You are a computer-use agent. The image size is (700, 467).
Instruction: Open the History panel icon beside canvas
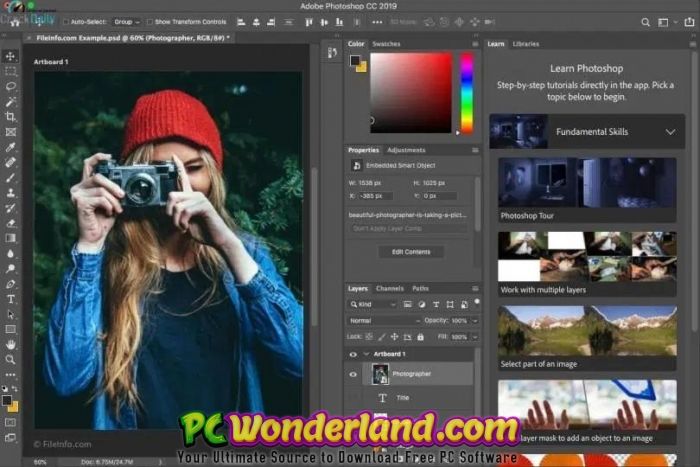click(332, 53)
